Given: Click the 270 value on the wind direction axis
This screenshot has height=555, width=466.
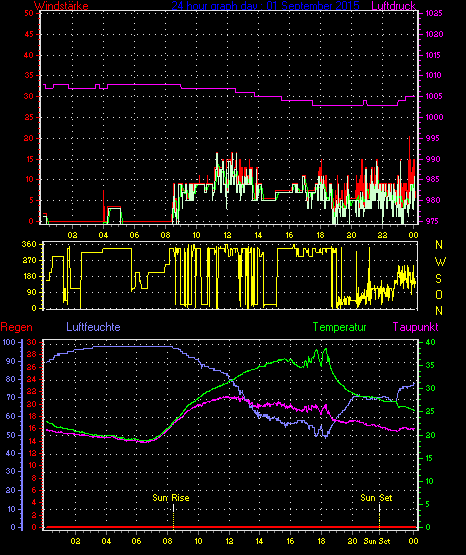Looking at the screenshot, I should tap(29, 261).
